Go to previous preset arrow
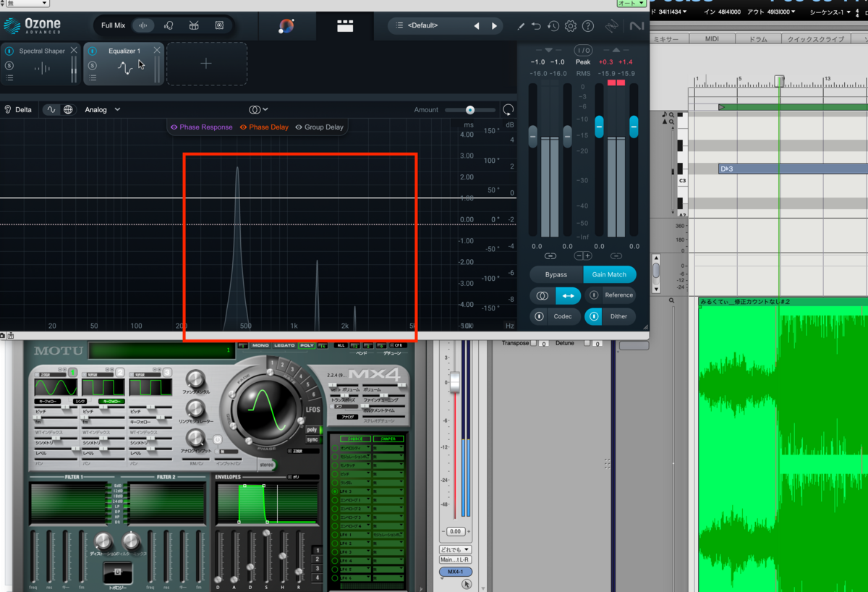This screenshot has height=592, width=868. click(477, 26)
